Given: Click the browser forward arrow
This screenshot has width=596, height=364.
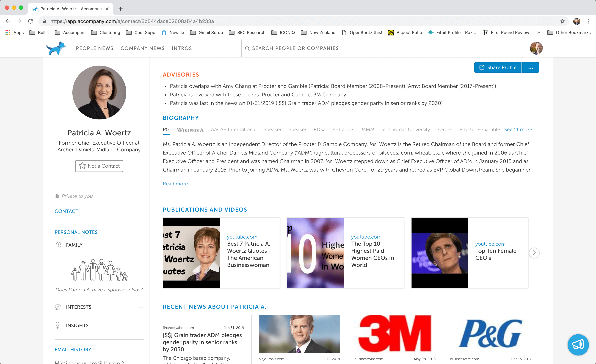Looking at the screenshot, I should click(x=19, y=21).
